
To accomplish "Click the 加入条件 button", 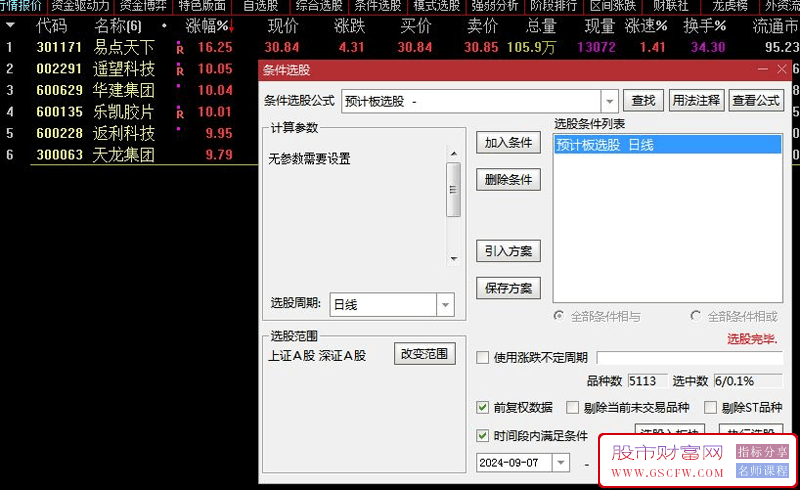I will [508, 142].
